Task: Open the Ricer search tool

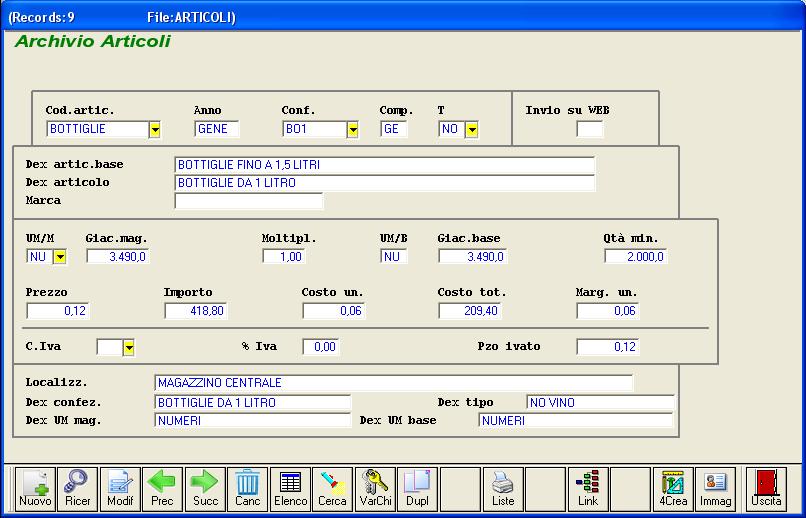Action: pyautogui.click(x=77, y=489)
